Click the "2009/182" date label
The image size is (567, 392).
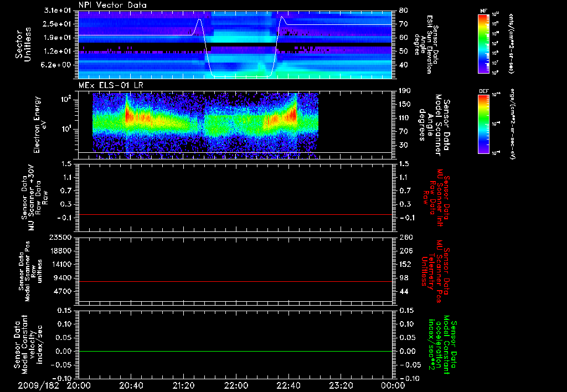coord(38,385)
